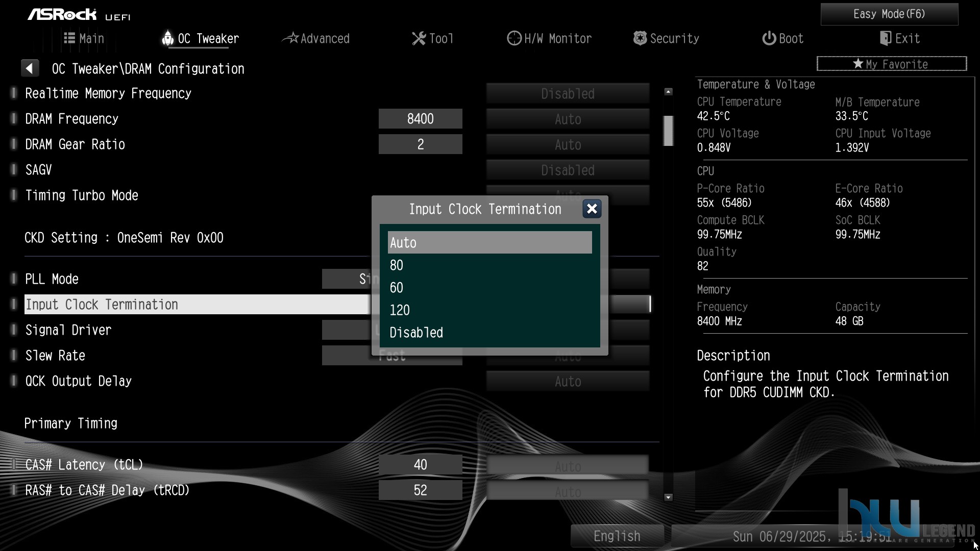The height and width of the screenshot is (551, 980).
Task: Select Disabled in the termination popup
Action: click(x=490, y=333)
